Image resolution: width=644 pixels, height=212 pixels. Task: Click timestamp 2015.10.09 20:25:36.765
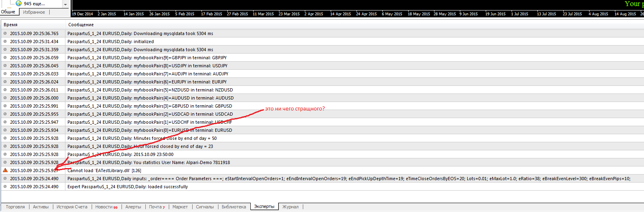point(34,33)
